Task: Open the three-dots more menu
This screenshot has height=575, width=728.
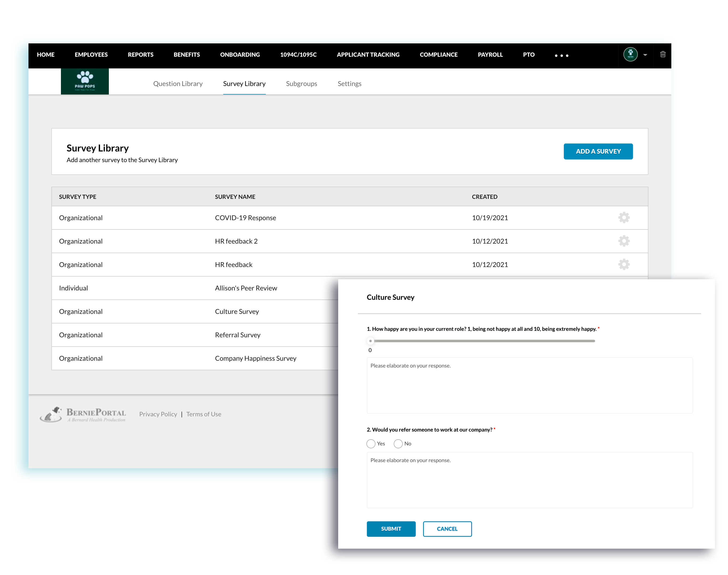Action: [561, 55]
